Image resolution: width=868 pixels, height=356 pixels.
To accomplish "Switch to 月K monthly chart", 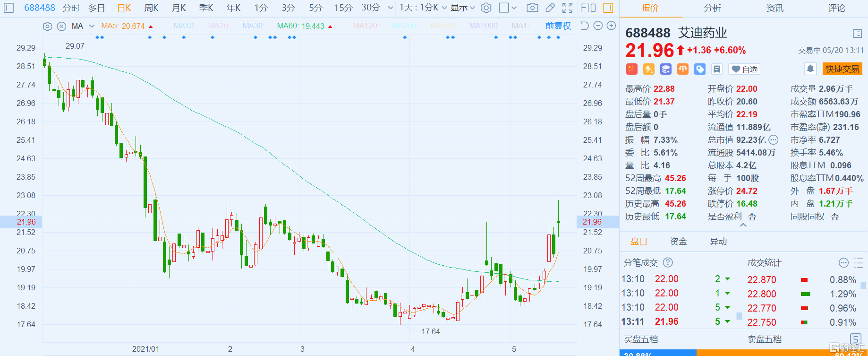I will [179, 8].
